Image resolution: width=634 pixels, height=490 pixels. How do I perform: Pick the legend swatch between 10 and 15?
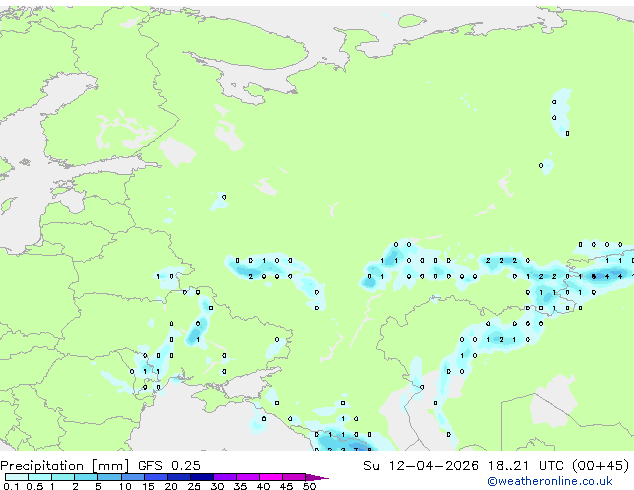click(133, 477)
